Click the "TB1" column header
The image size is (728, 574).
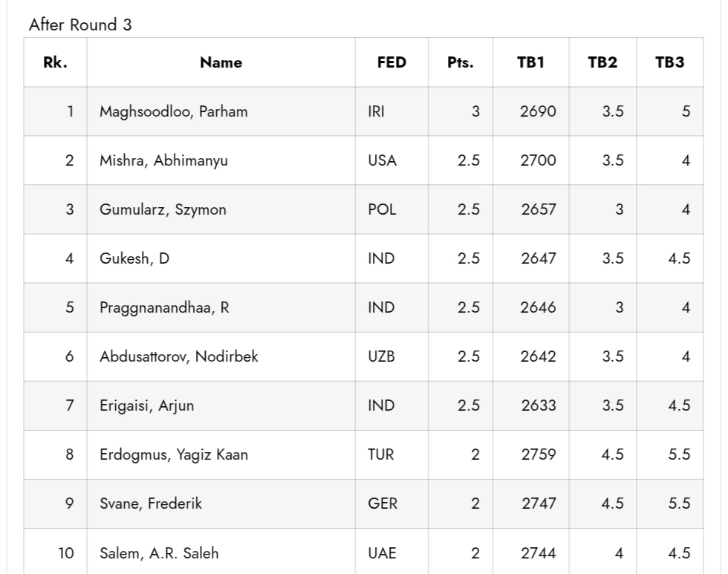[x=530, y=63]
